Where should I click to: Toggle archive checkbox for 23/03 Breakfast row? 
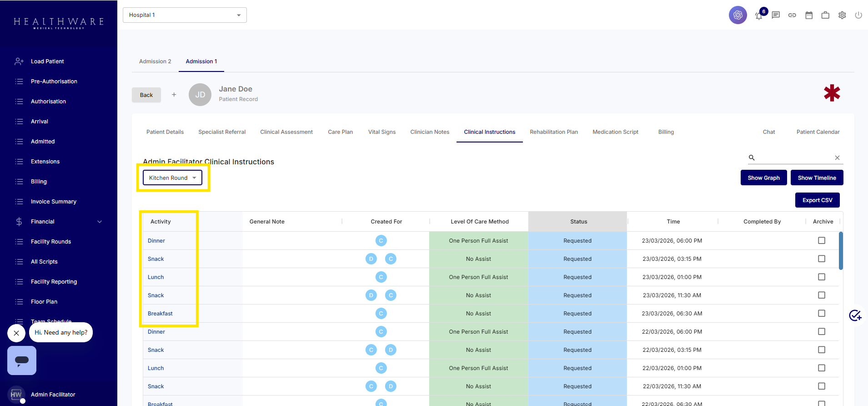822,313
